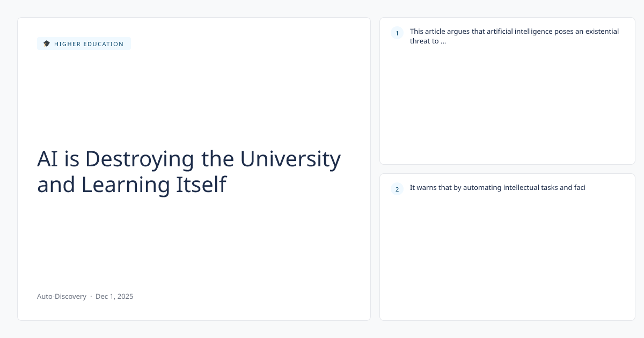Click the dot separator before the date
This screenshot has width=644, height=338.
click(x=91, y=296)
